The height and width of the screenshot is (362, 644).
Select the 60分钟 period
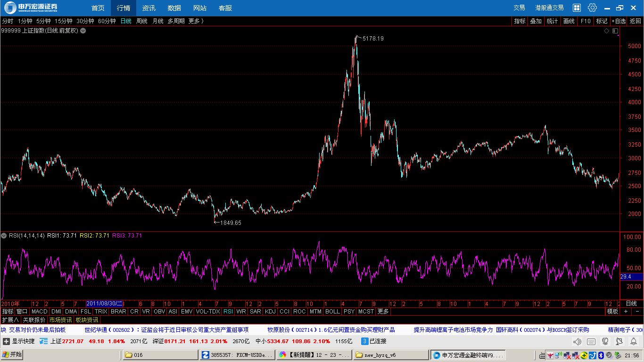click(107, 21)
